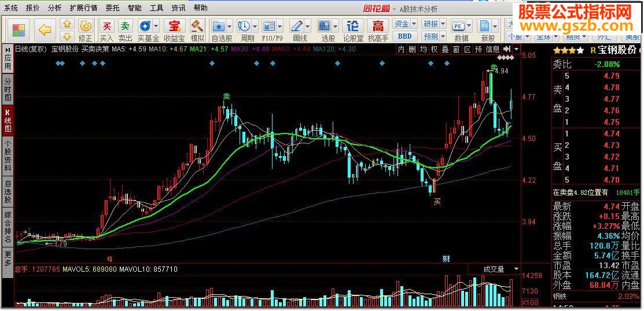
Task: Open the 帮助 menu
Action: (x=200, y=8)
